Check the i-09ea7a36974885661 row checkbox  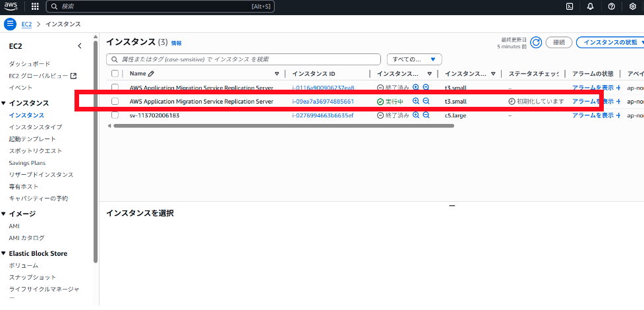pos(115,101)
